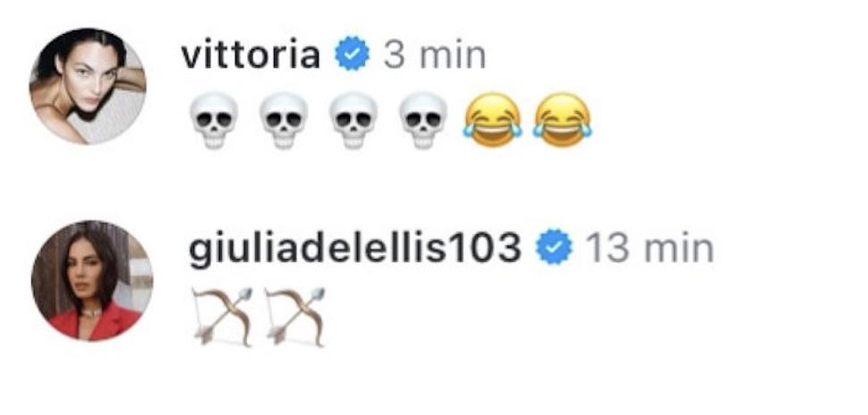Click the second bow and arrow emoji

coord(295,317)
